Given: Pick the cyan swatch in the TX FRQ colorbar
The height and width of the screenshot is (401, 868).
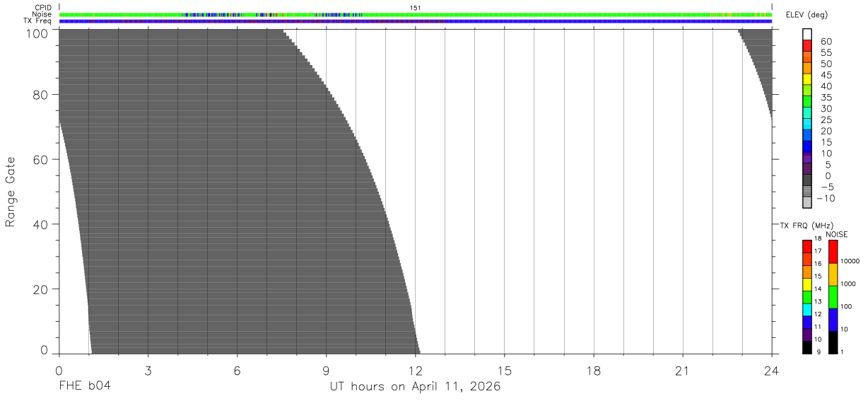Looking at the screenshot, I should pyautogui.click(x=807, y=310).
